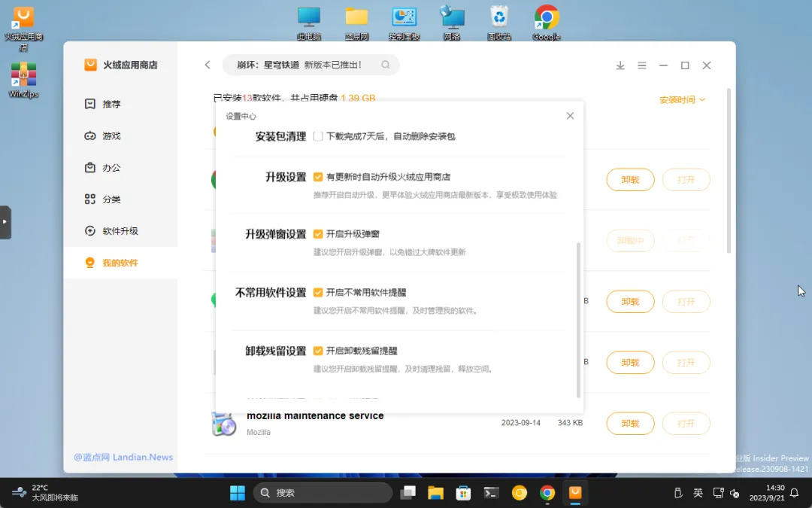This screenshot has width=812, height=508.
Task: Click the main software list scrollbar
Action: pos(729,171)
